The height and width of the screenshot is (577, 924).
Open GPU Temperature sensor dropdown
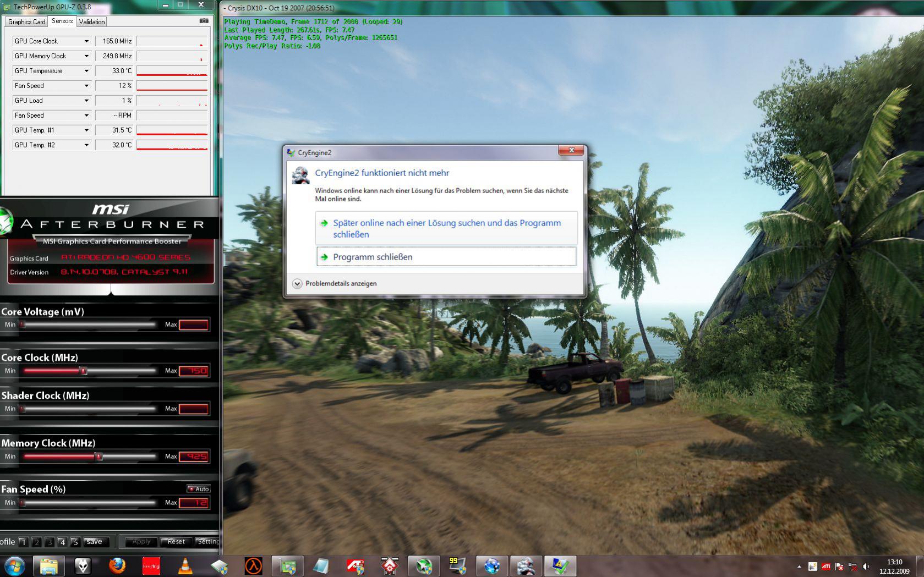pos(86,71)
